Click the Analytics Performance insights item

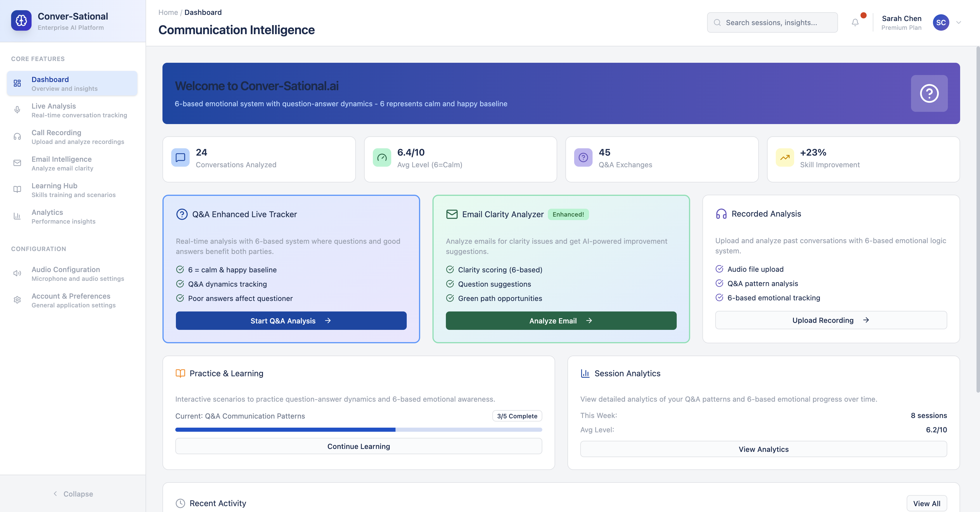tap(72, 216)
